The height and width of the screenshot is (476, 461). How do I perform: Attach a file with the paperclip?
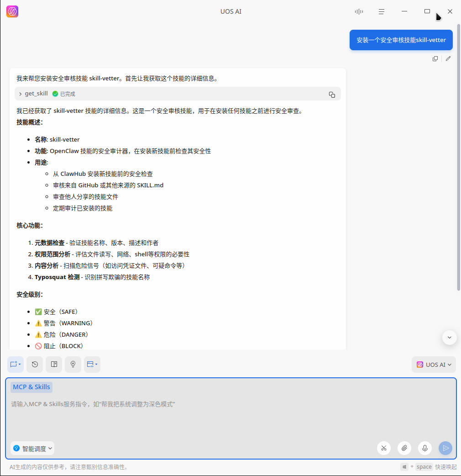pos(404,448)
